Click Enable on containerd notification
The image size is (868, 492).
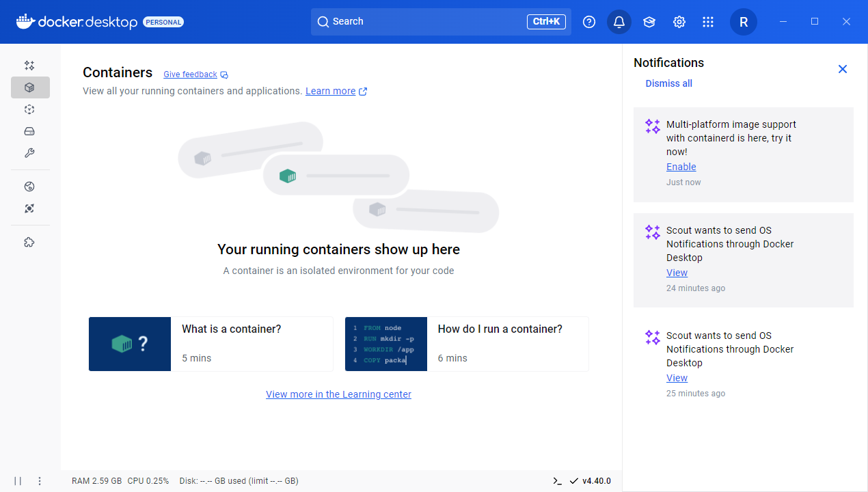click(681, 167)
